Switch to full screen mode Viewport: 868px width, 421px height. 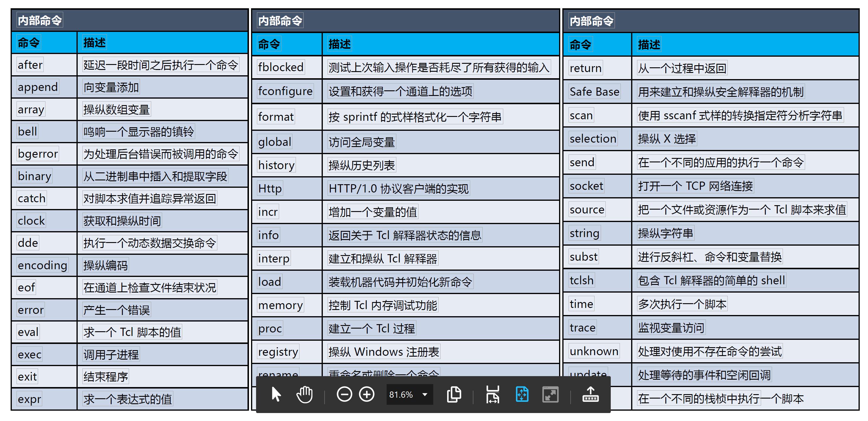tap(550, 394)
